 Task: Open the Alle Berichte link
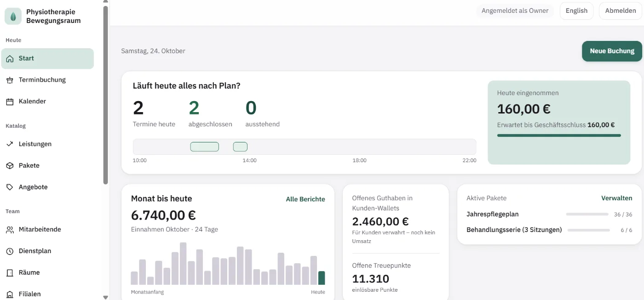305,199
